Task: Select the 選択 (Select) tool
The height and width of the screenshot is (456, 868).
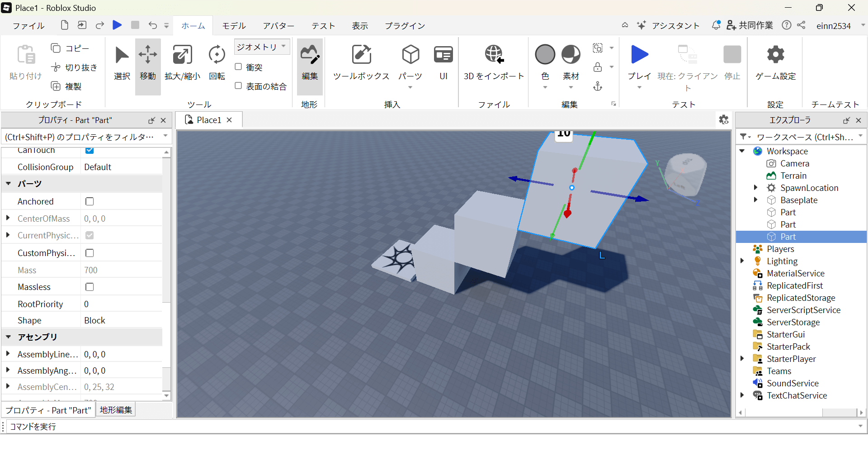Action: pyautogui.click(x=122, y=63)
